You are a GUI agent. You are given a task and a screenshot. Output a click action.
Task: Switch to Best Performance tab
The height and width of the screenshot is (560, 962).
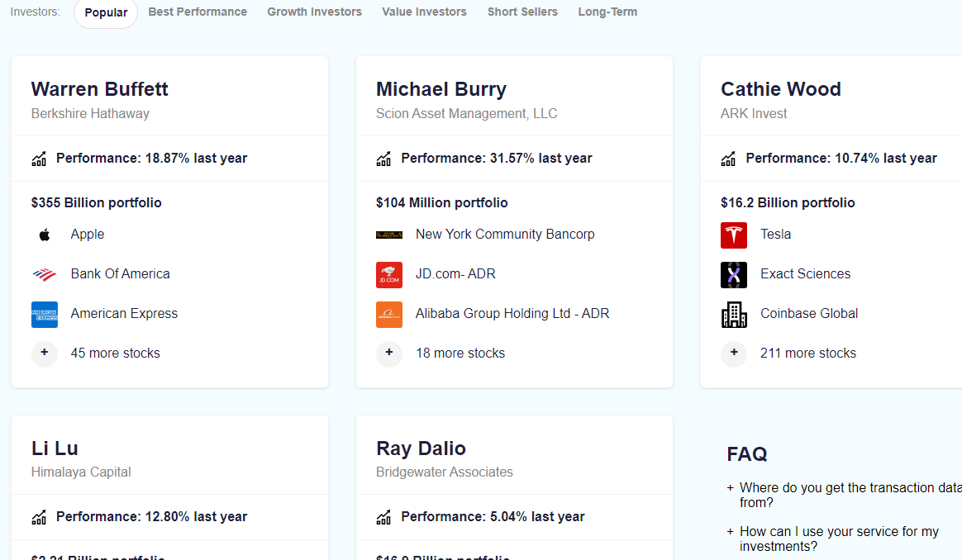coord(198,12)
